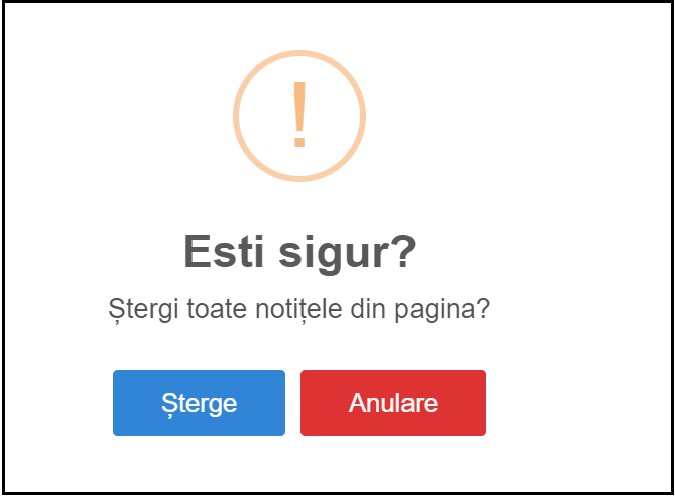The width and height of the screenshot is (675, 496).
Task: Click the exclamation mark inside the circle
Action: tap(300, 115)
